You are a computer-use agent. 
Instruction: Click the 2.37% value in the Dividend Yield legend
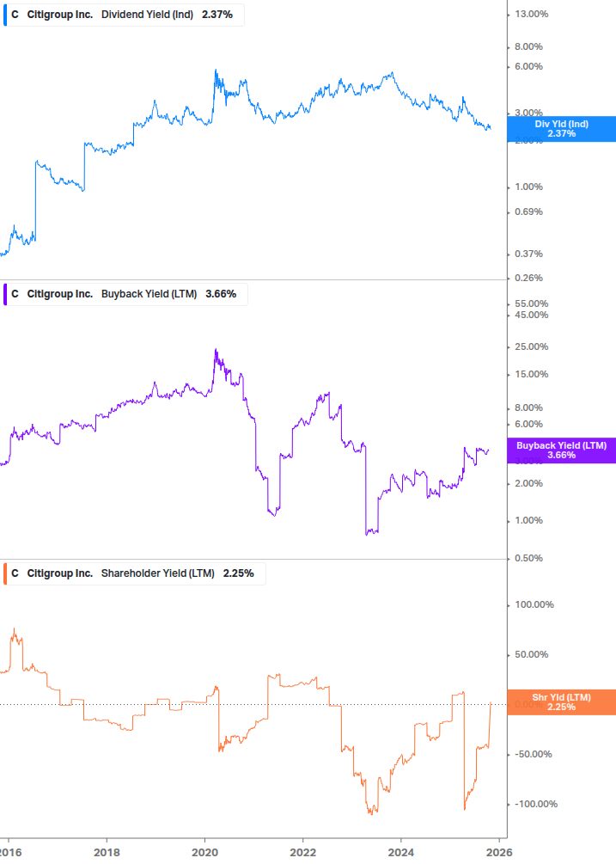tap(217, 15)
